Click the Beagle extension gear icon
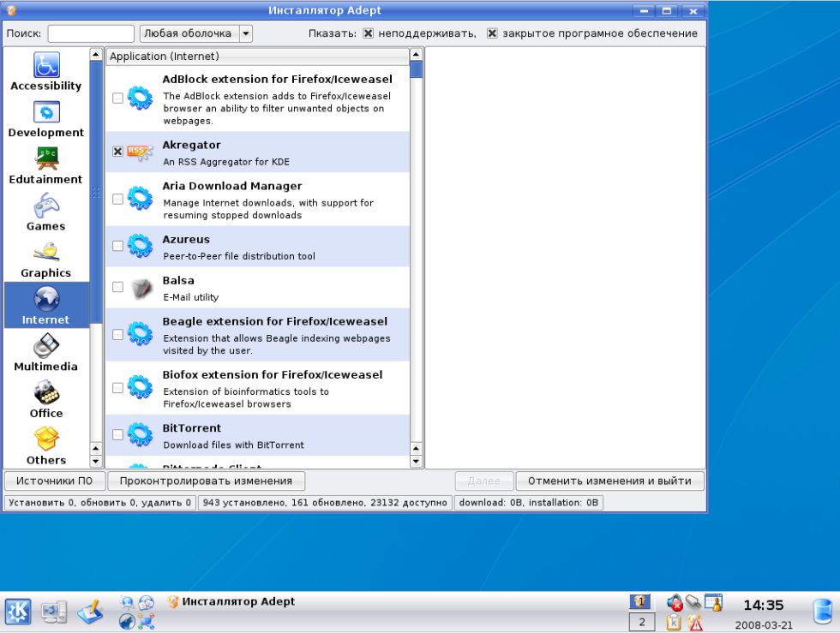 tap(141, 334)
